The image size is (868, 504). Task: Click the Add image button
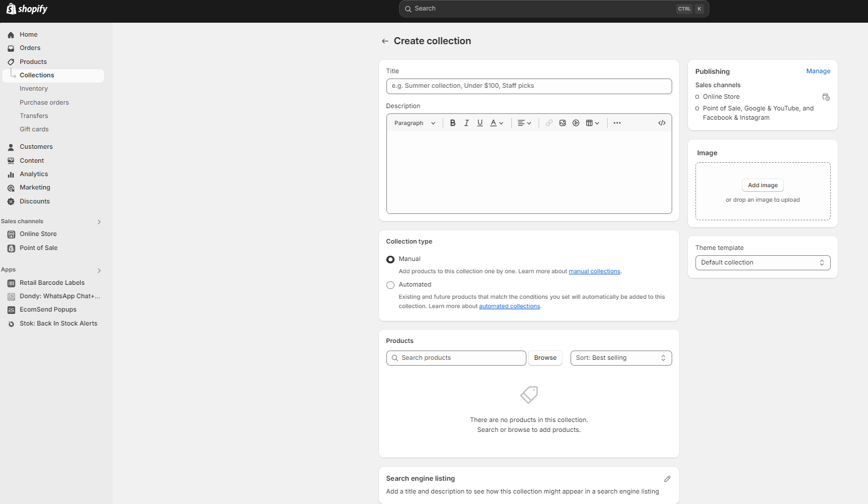coord(763,185)
